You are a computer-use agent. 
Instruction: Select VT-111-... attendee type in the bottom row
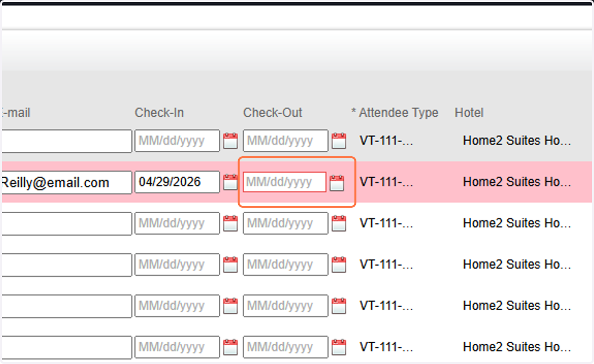pyautogui.click(x=387, y=347)
